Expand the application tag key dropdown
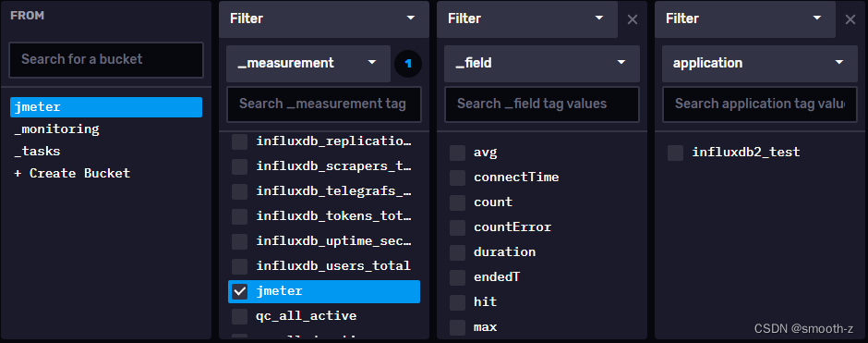Screen dimensions: 868x343 (760, 64)
